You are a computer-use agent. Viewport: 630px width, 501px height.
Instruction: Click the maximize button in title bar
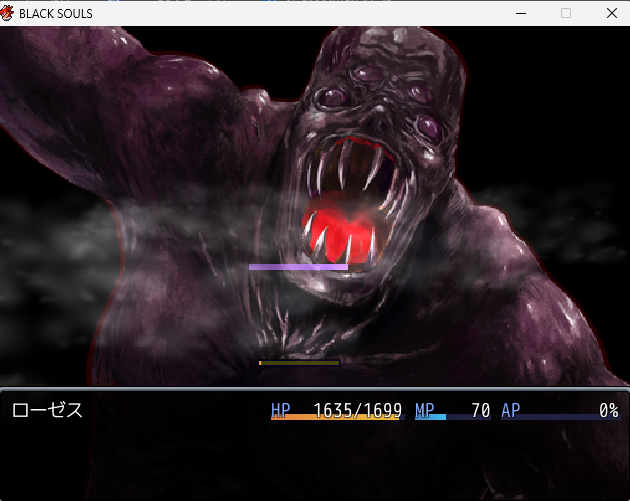[566, 13]
